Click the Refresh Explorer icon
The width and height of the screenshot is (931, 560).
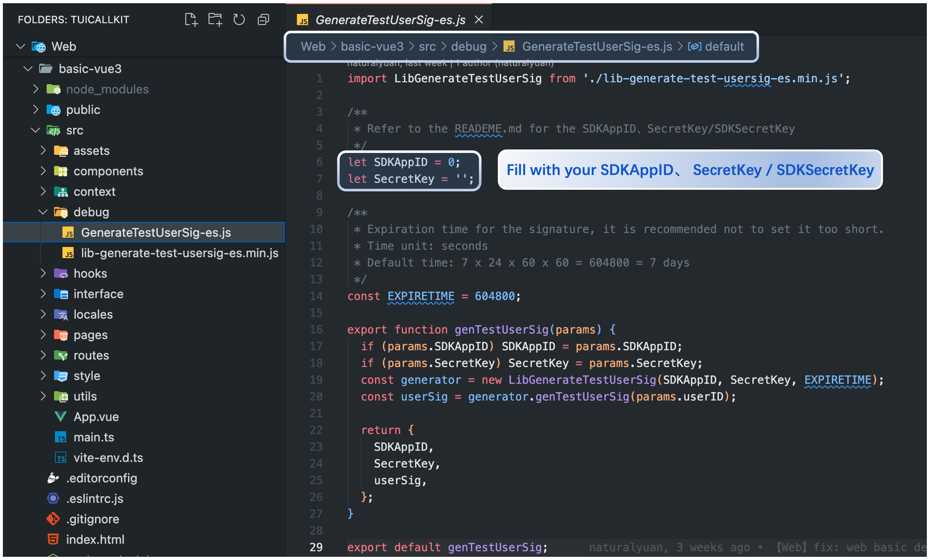(x=239, y=20)
